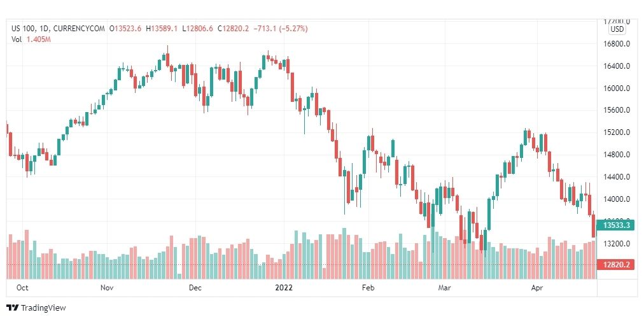Click the 16000.0 price scale label
This screenshot has width=644, height=319.
coord(619,89)
